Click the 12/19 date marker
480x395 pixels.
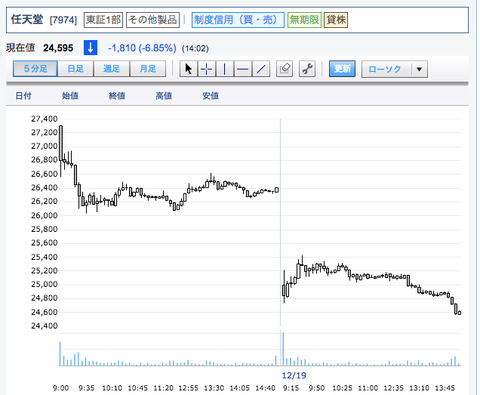pyautogui.click(x=294, y=376)
